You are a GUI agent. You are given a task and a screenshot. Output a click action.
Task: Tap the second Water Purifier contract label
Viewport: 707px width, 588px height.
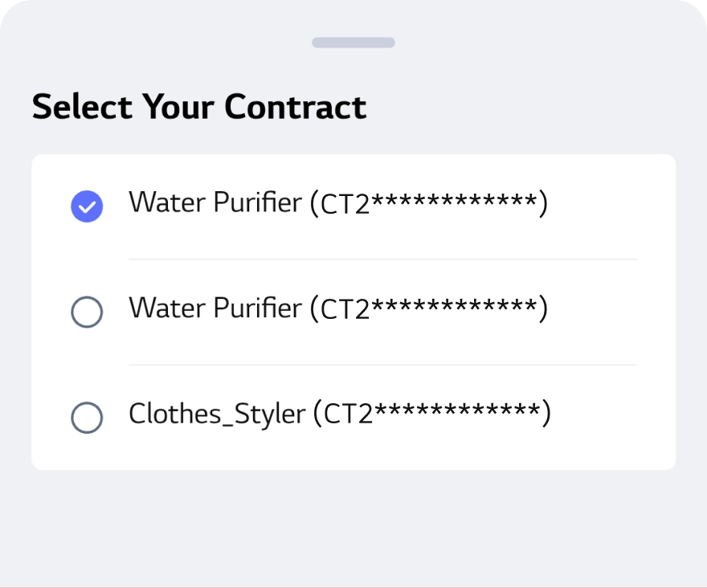coord(215,308)
